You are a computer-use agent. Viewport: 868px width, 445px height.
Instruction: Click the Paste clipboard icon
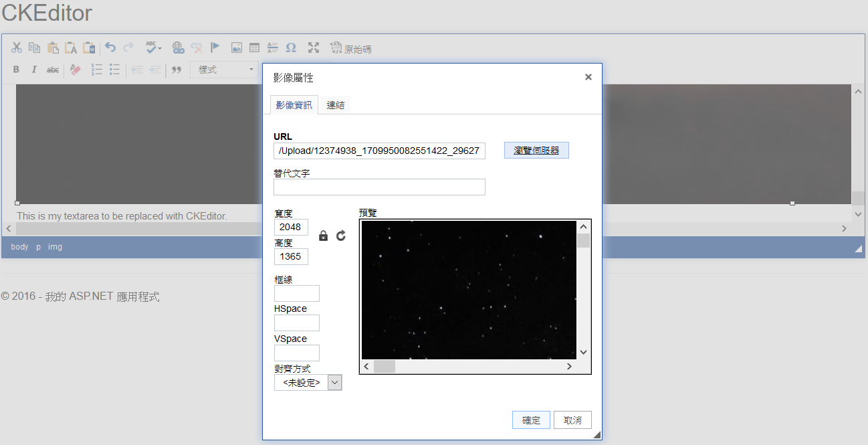pyautogui.click(x=53, y=48)
